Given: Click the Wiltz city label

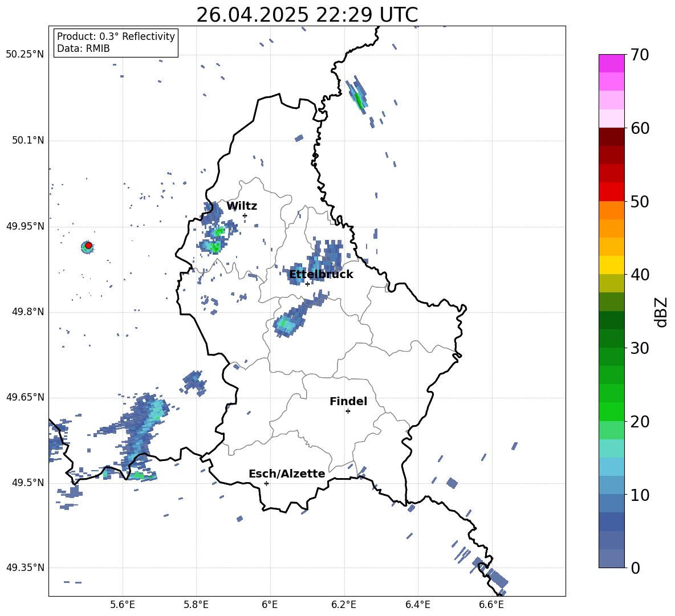Looking at the screenshot, I should 242,206.
